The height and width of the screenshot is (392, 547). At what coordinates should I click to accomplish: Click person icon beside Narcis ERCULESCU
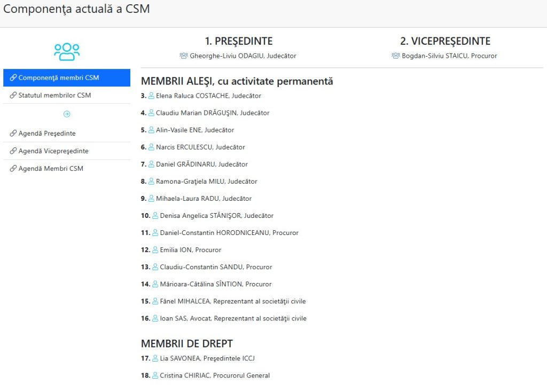(x=151, y=147)
